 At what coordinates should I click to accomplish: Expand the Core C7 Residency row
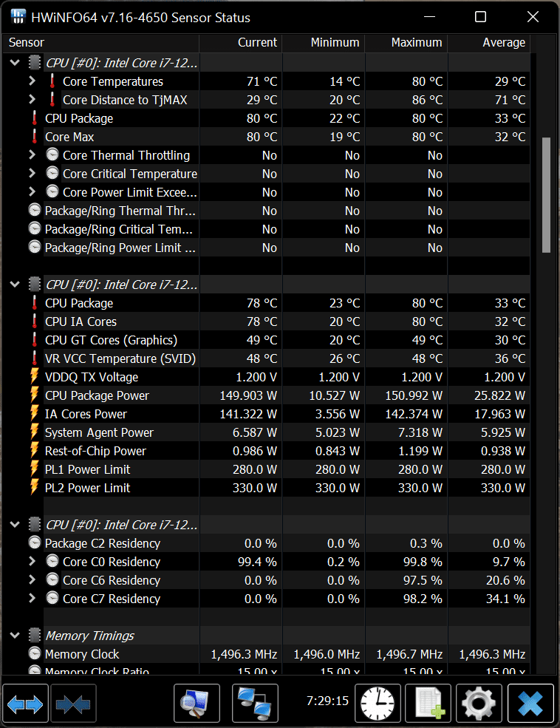(32, 598)
